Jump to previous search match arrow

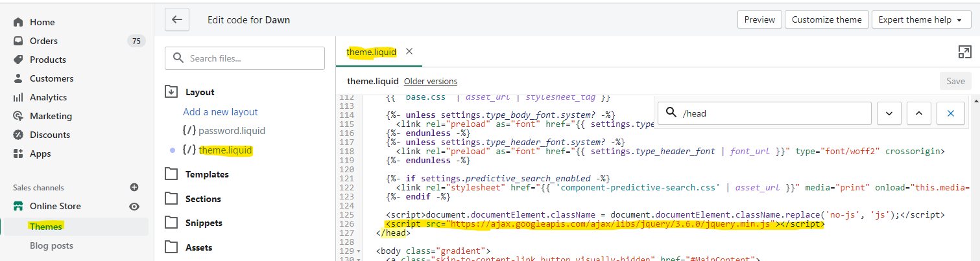coord(918,113)
